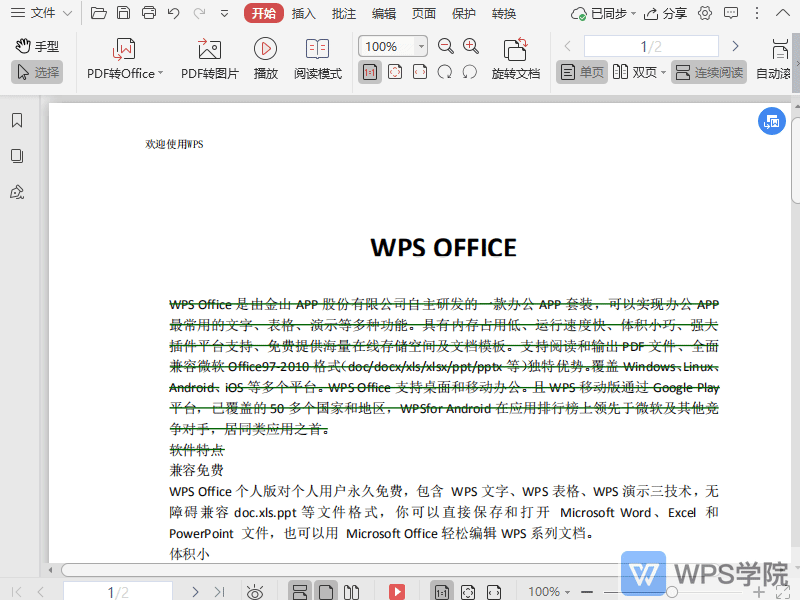This screenshot has width=800, height=600.
Task: Open the 文件 menu
Action: coord(42,14)
